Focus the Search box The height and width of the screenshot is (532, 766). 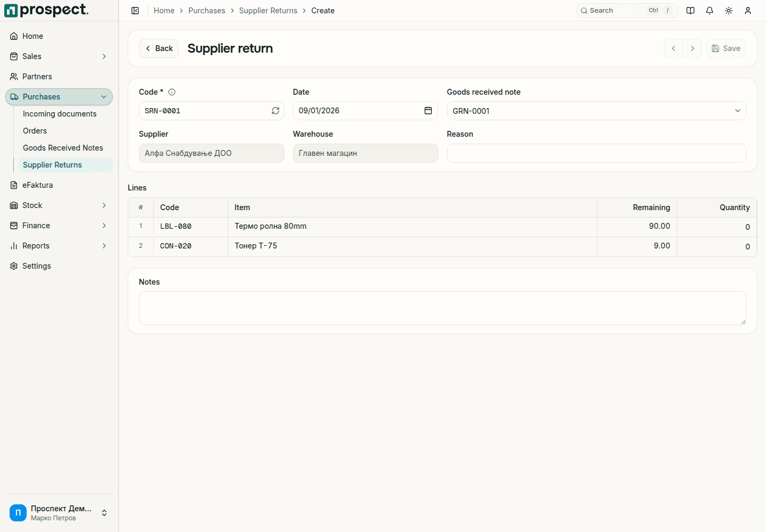627,11
